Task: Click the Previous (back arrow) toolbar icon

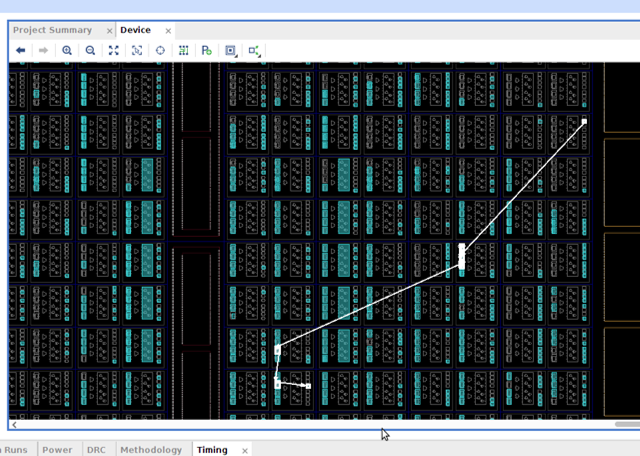Action: (20, 51)
